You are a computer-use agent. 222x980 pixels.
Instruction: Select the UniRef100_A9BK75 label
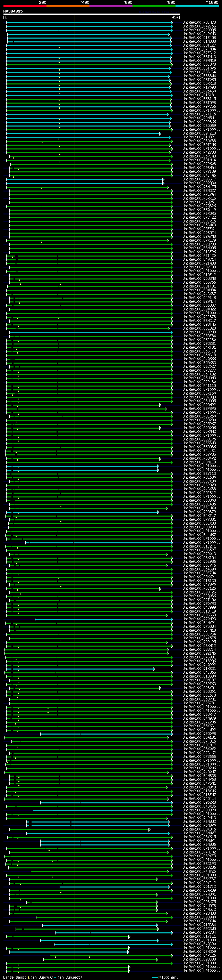coord(199,902)
